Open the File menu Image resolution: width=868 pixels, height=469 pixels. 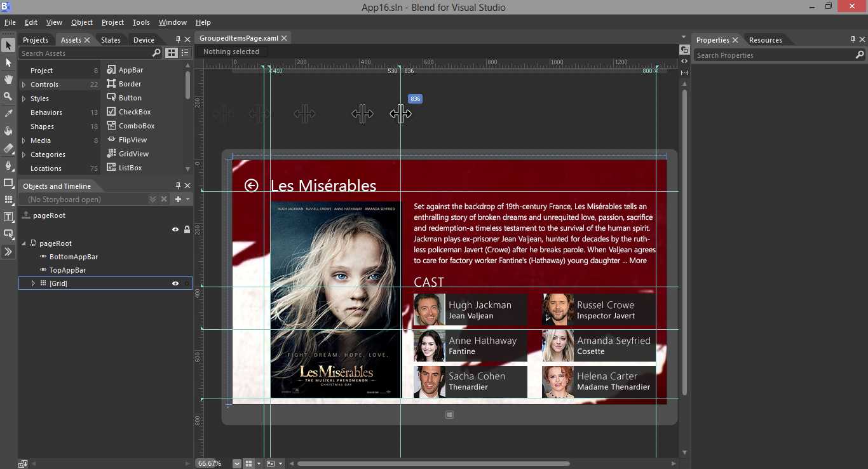tap(10, 22)
